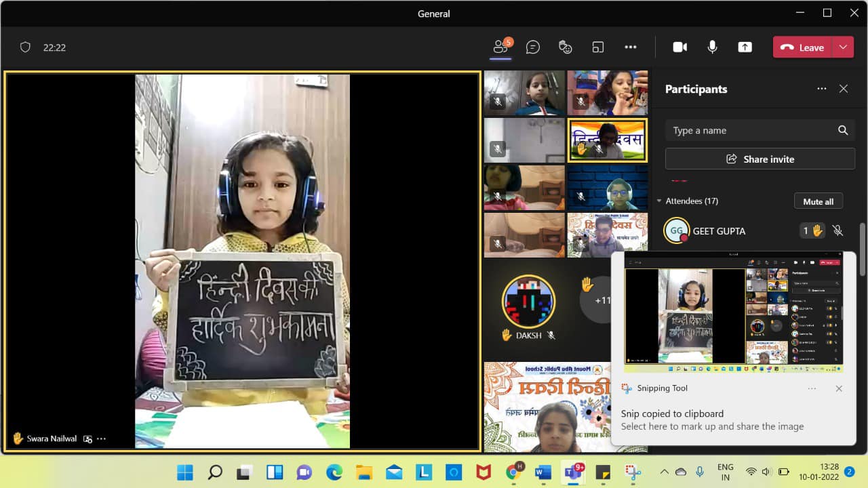The height and width of the screenshot is (488, 868).
Task: Click the Share invite button
Action: (x=759, y=159)
